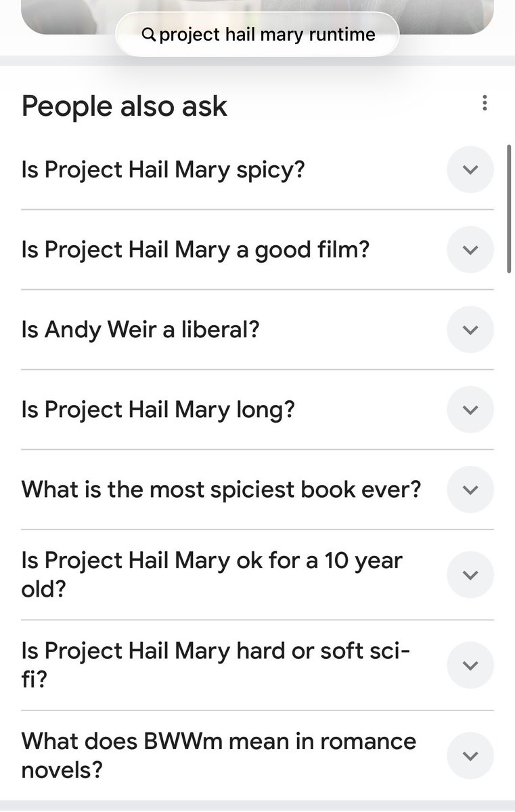The width and height of the screenshot is (515, 812).
Task: Click the vertical scrollbar thumb on the right edge
Action: tap(510, 209)
